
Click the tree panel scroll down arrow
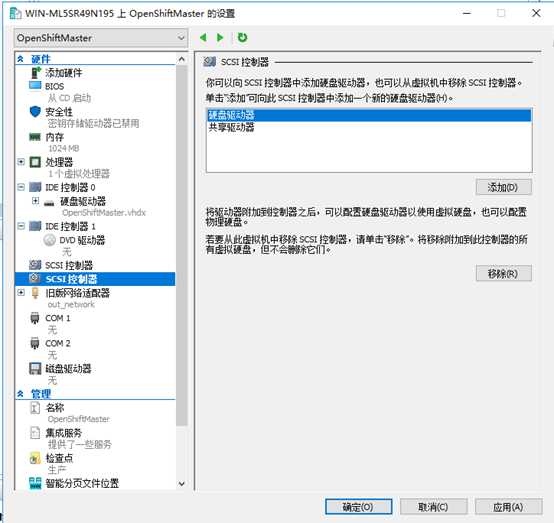coord(182,483)
